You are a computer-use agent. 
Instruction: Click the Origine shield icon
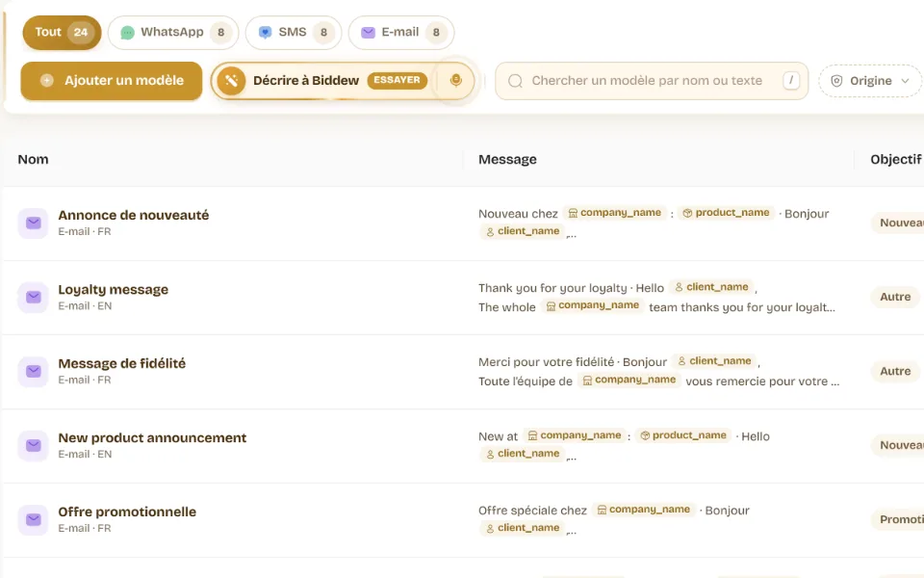pyautogui.click(x=836, y=81)
